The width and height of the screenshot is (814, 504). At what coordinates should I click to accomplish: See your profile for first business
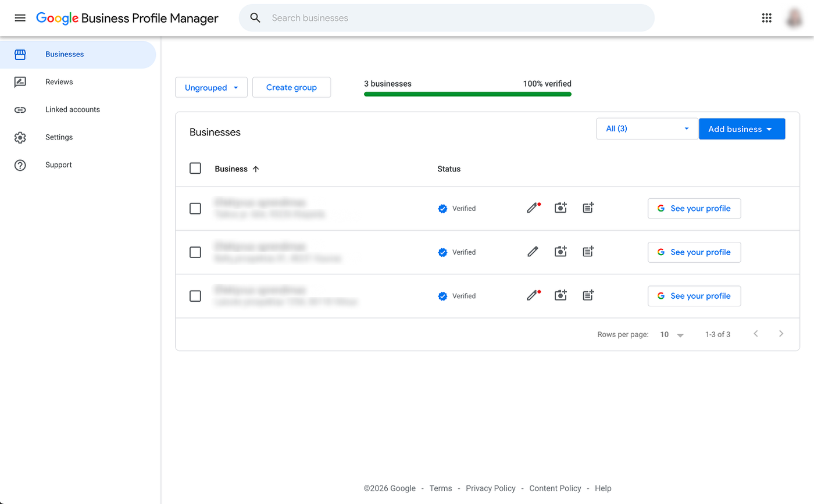[694, 209]
